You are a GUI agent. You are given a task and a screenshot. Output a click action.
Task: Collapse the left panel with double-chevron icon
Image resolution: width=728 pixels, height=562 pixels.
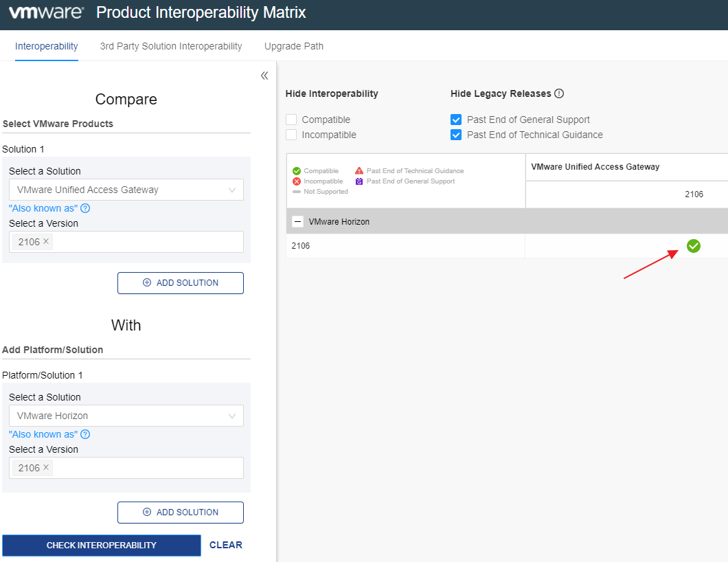[264, 76]
